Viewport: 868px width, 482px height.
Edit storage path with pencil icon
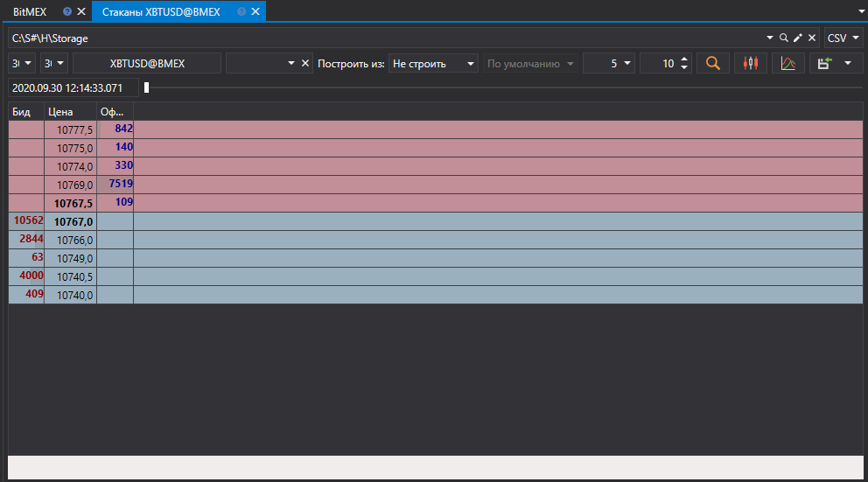[x=798, y=38]
